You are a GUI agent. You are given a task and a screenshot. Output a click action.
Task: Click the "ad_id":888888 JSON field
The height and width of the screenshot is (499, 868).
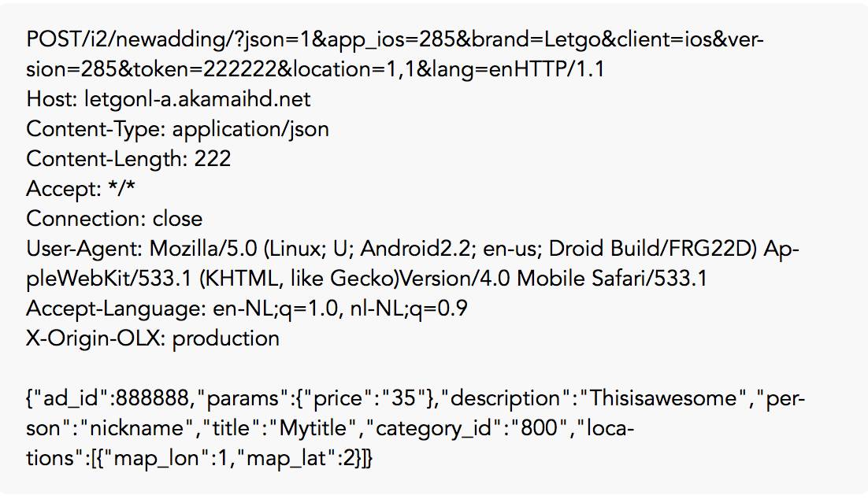point(116,399)
